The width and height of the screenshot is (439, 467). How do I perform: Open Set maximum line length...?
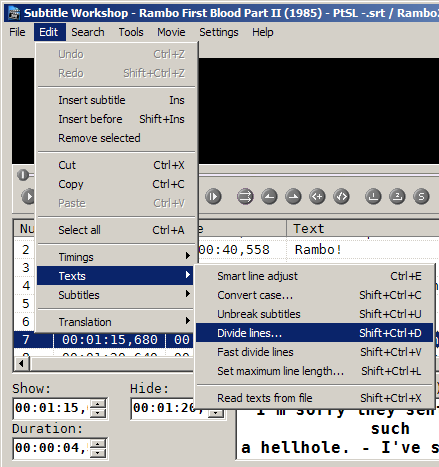tap(314, 371)
